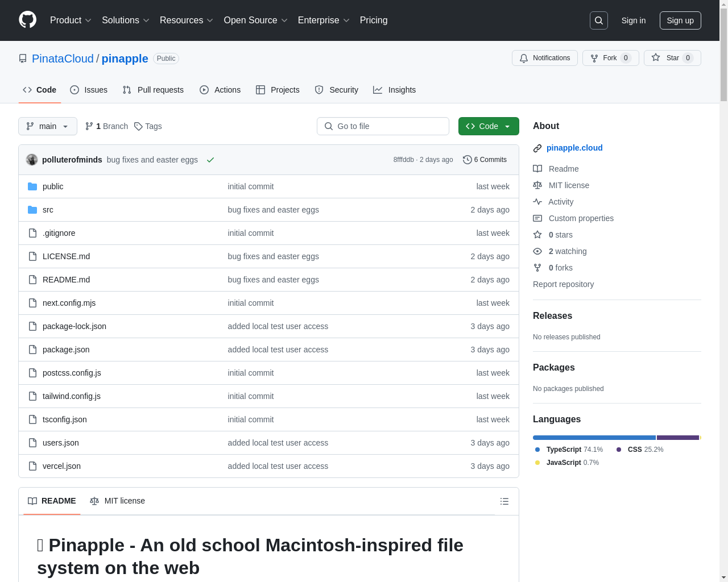Open the 8fffddb commit hash
The width and height of the screenshot is (728, 582).
coord(404,160)
